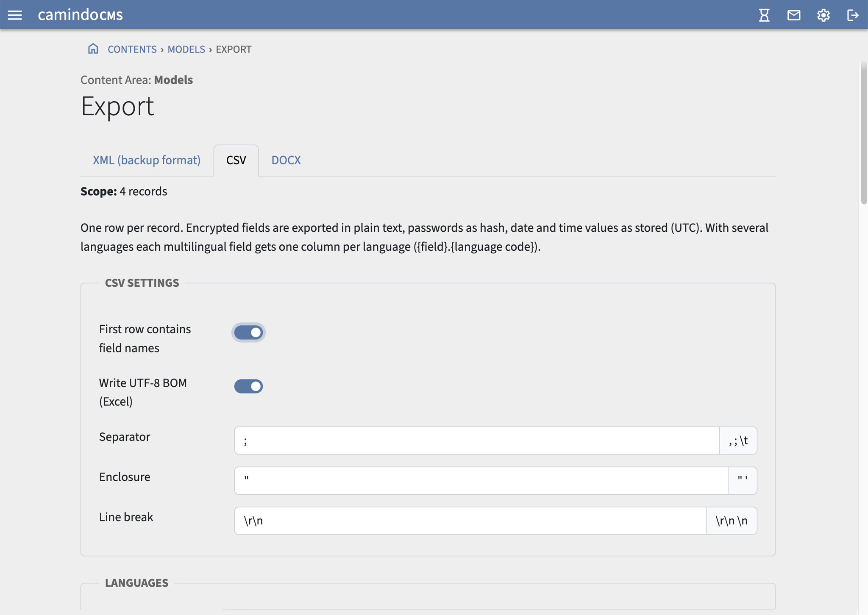Open the CONTENTS breadcrumb link
The width and height of the screenshot is (868, 615).
(x=132, y=49)
